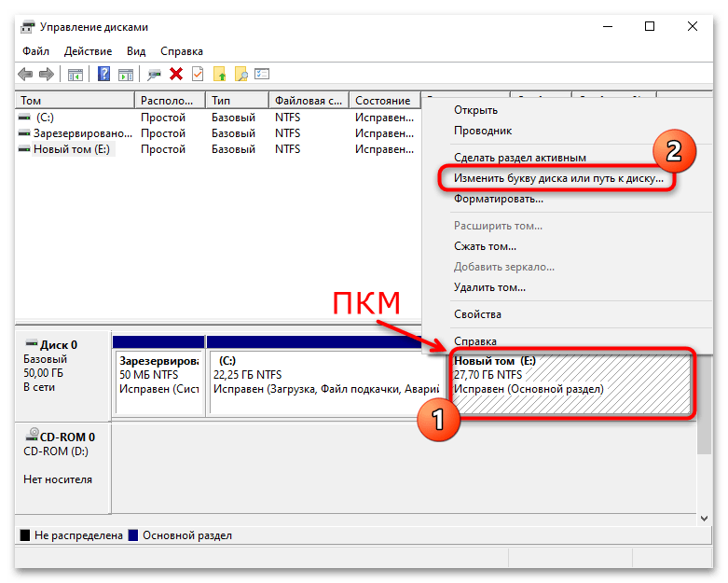Open the Файл menu

pos(35,51)
